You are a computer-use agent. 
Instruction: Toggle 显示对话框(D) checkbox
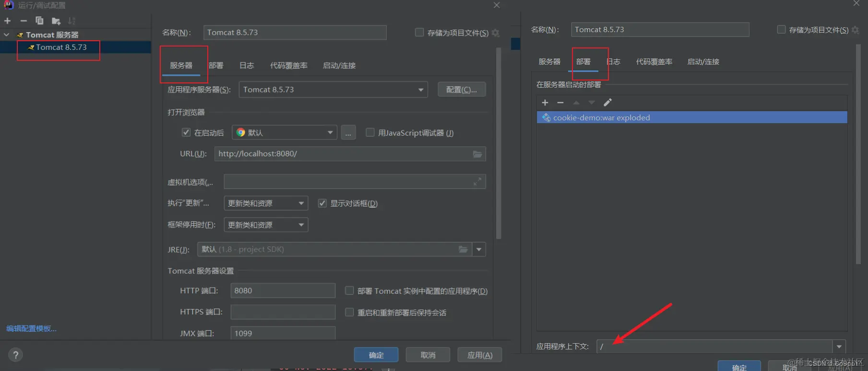coord(322,203)
